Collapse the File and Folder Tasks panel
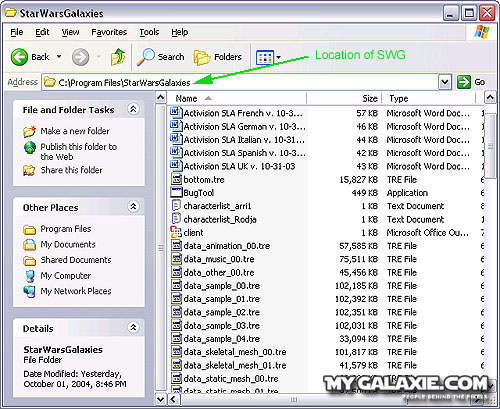Viewport: 500px width, 409px height. click(133, 109)
